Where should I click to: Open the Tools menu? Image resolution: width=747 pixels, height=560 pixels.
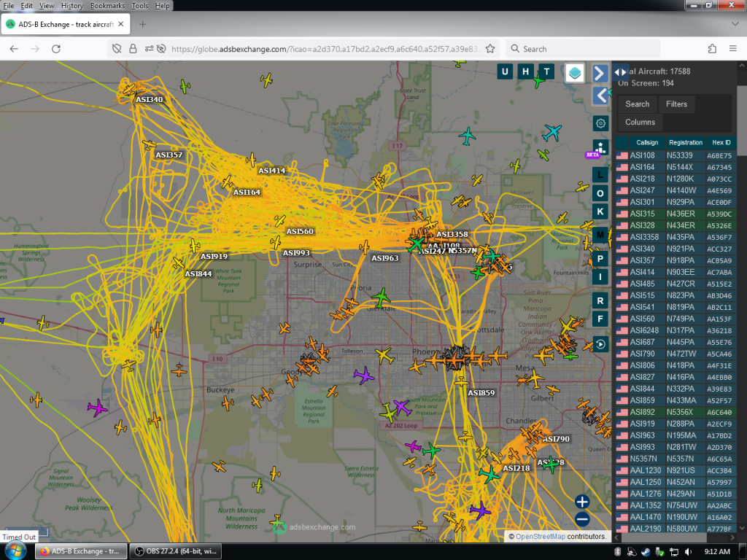139,6
